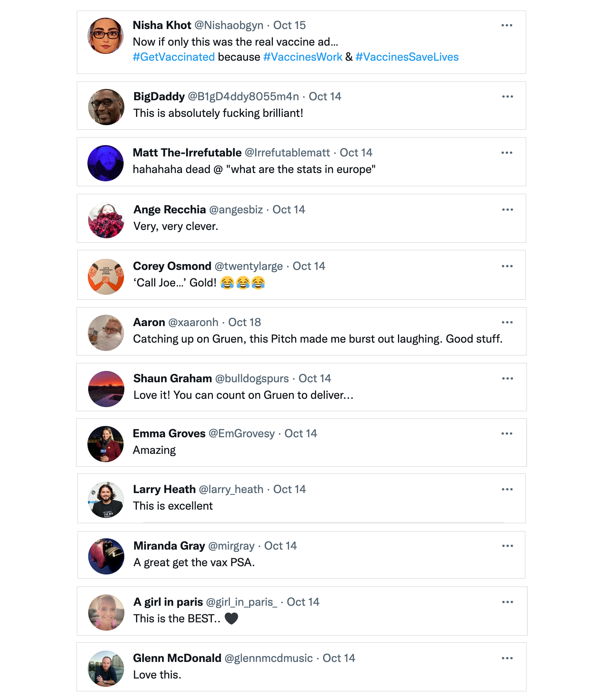Click the #VaccinesWork hashtag
This screenshot has width=603, height=700.
click(x=303, y=57)
